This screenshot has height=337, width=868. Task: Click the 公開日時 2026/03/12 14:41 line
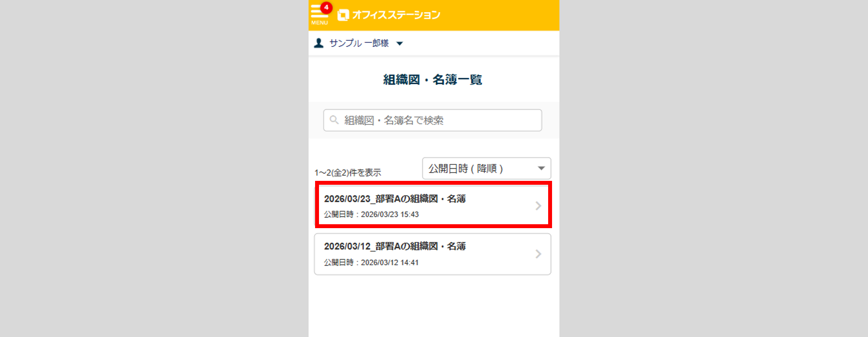tap(371, 262)
